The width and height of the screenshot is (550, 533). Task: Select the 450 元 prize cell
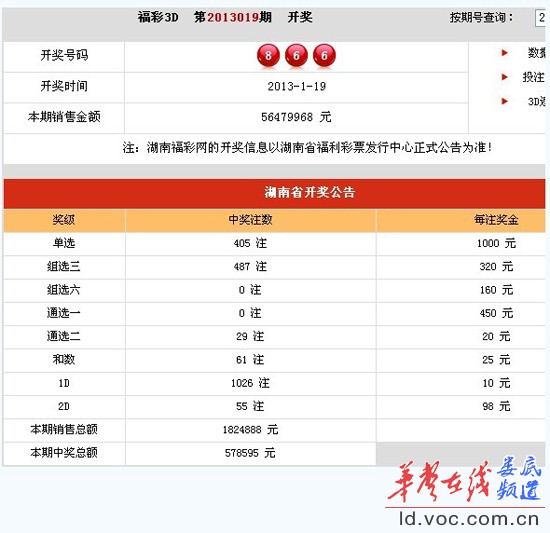[x=496, y=313]
